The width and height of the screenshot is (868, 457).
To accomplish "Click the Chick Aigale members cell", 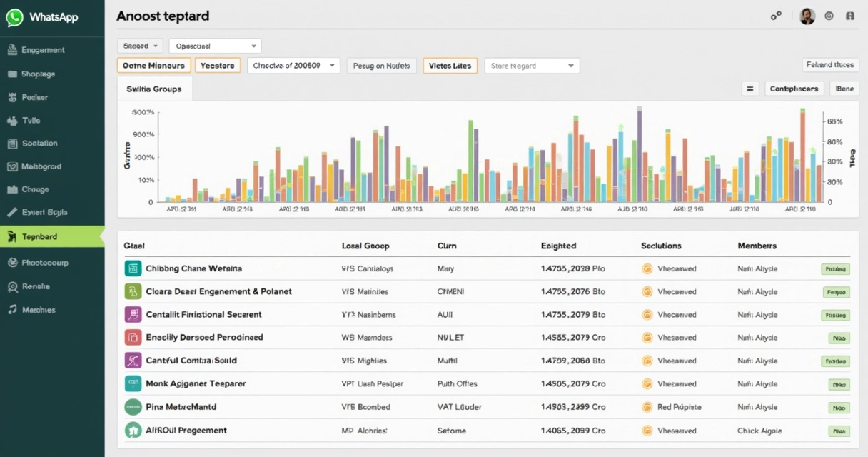I will pos(759,431).
